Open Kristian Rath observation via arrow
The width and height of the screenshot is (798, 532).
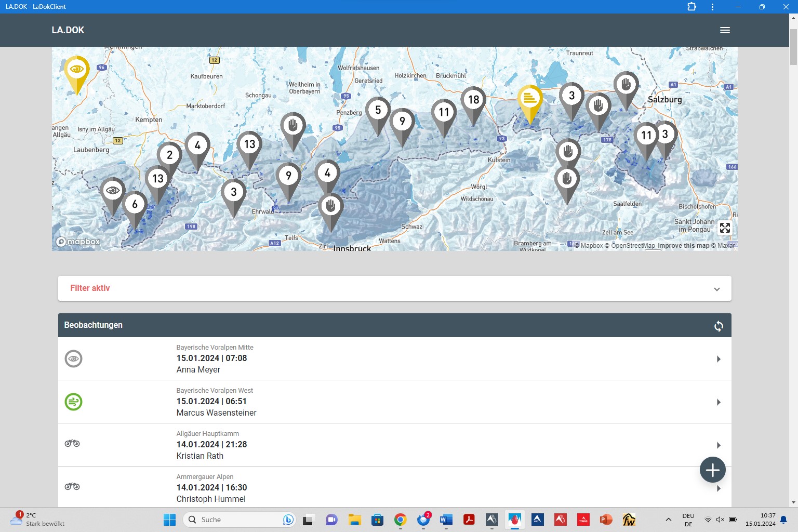(719, 445)
